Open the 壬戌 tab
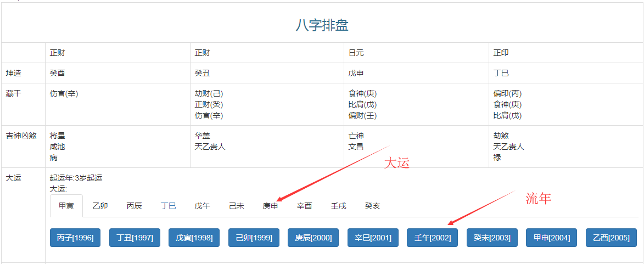Image resolution: width=644 pixels, height=264 pixels. (x=338, y=206)
